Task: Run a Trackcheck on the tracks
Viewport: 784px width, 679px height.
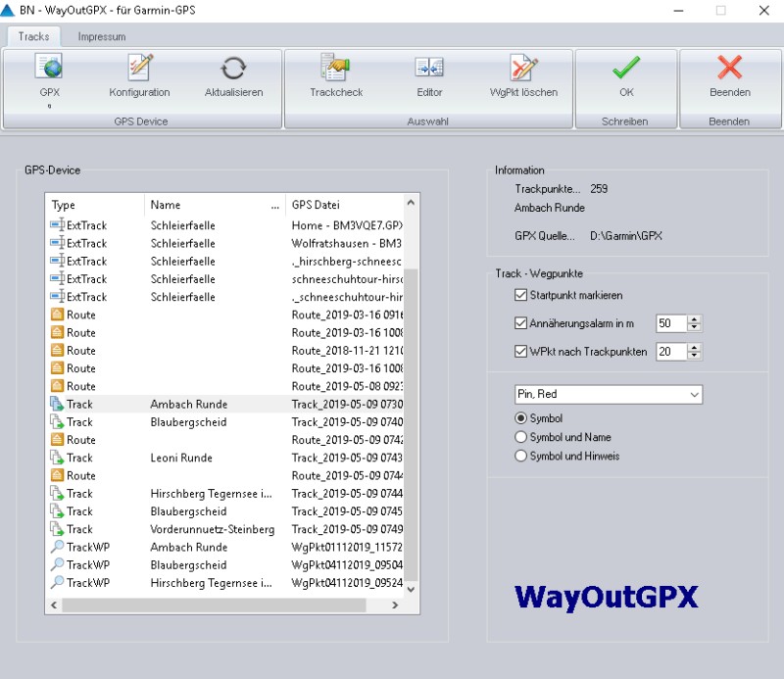Action: tap(334, 69)
